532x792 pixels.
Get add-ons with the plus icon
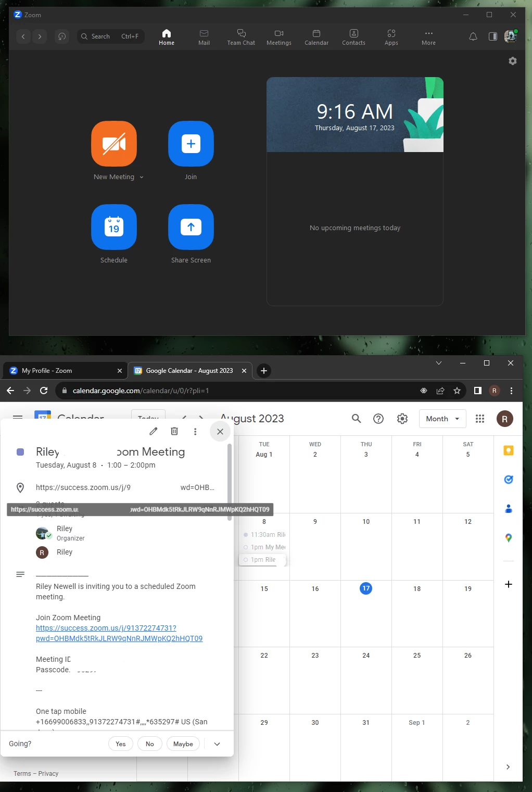[509, 584]
